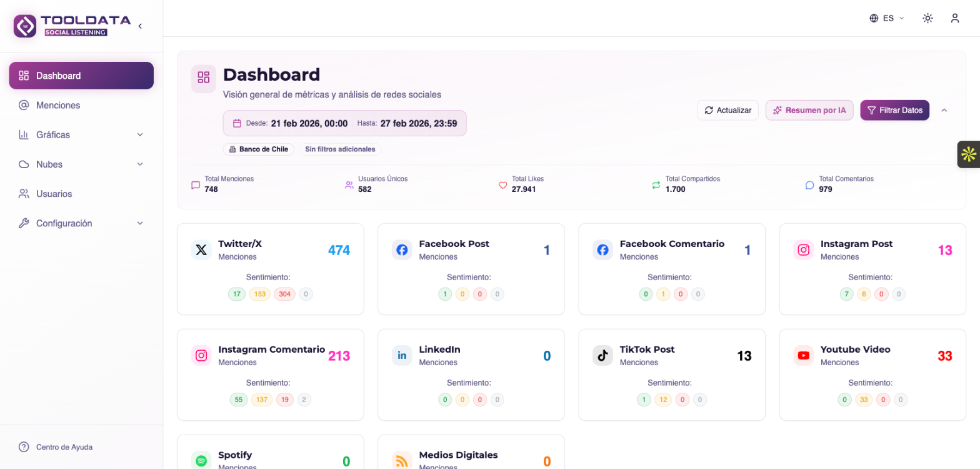Click Twitter/X mentions count 474
Image resolution: width=980 pixels, height=469 pixels.
tap(339, 251)
